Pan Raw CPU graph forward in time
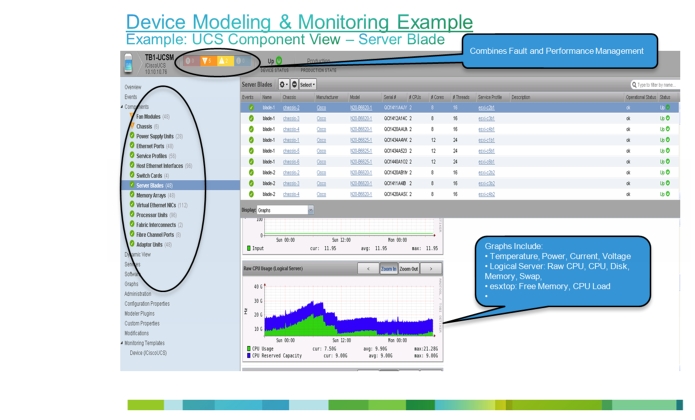This screenshot has height=420, width=695. coord(430,268)
